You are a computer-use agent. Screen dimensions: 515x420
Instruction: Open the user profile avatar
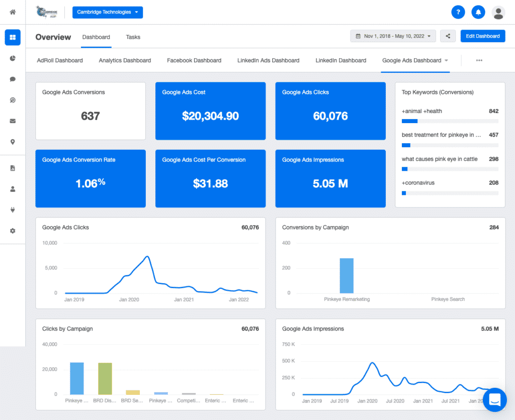click(498, 13)
